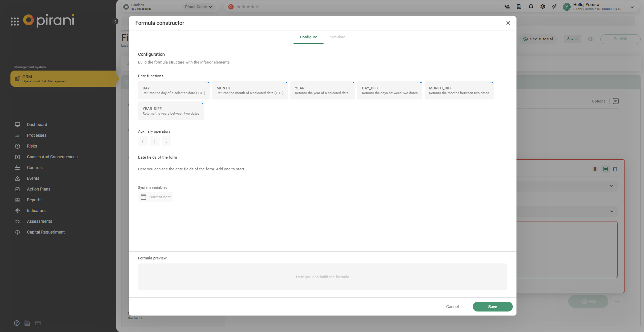Select the two-column layout toggle
This screenshot has height=332, width=644.
pos(595,169)
